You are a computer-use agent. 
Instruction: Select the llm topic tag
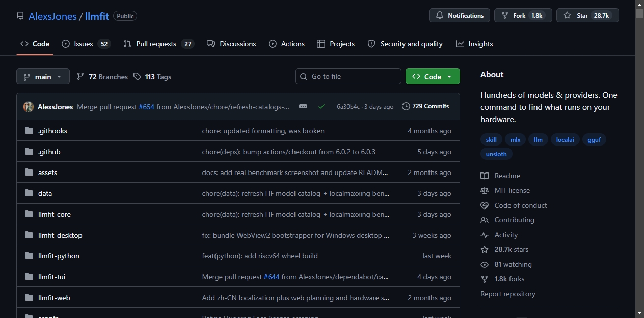click(538, 139)
